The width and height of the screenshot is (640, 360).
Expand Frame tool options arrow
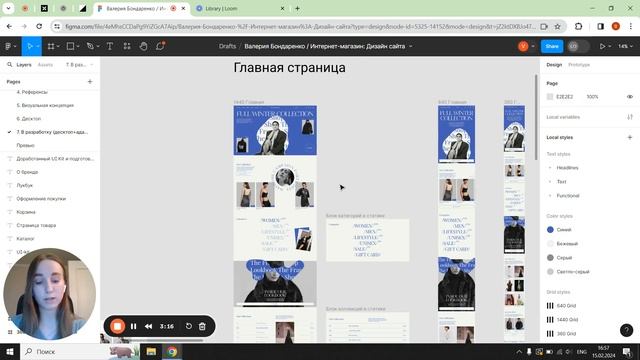point(58,47)
